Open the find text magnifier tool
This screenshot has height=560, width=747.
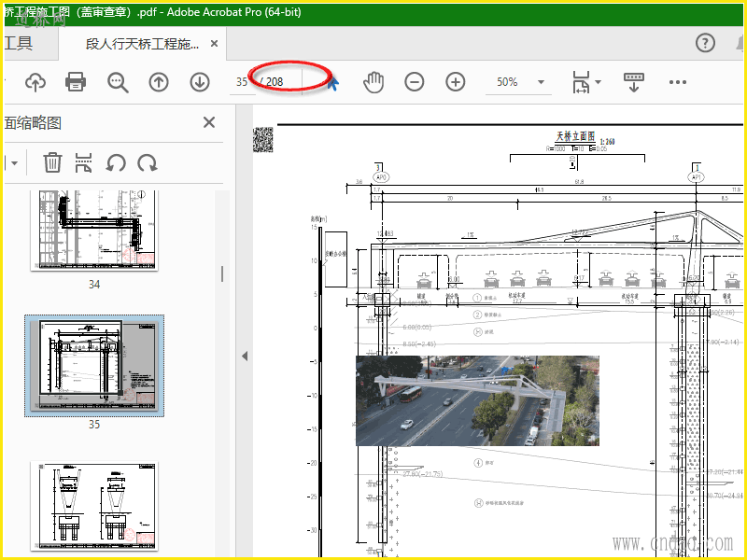(118, 82)
